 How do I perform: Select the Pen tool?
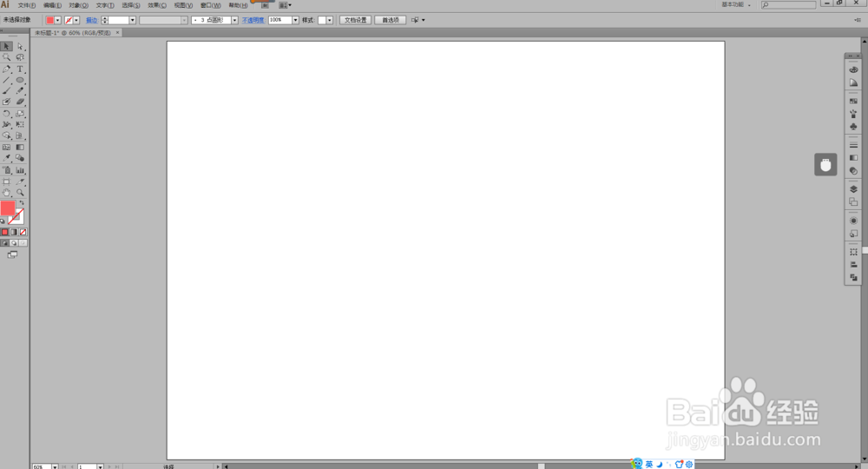pyautogui.click(x=7, y=69)
